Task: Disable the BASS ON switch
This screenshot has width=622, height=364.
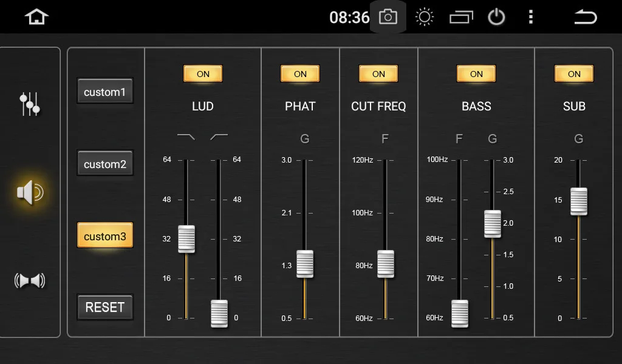Action: point(476,73)
